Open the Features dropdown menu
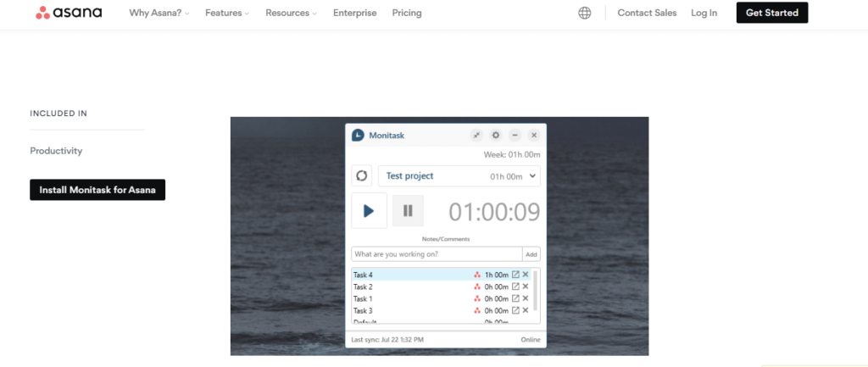 click(x=228, y=13)
